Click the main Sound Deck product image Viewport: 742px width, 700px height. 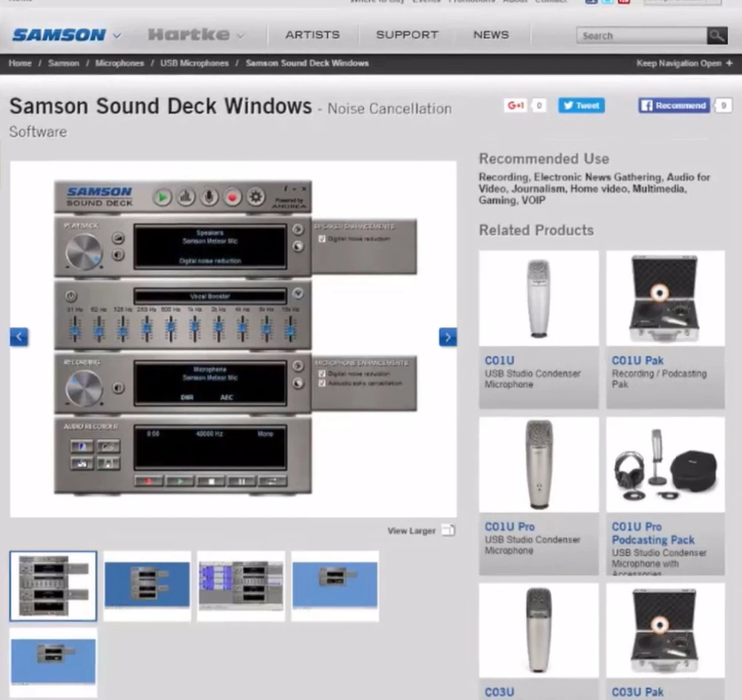pyautogui.click(x=233, y=339)
